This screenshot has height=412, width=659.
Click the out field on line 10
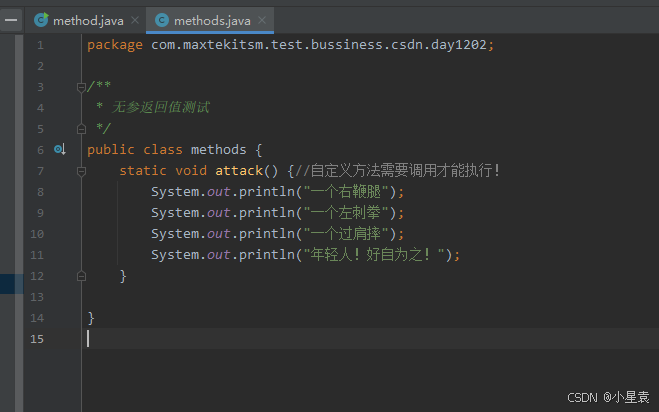tap(219, 234)
